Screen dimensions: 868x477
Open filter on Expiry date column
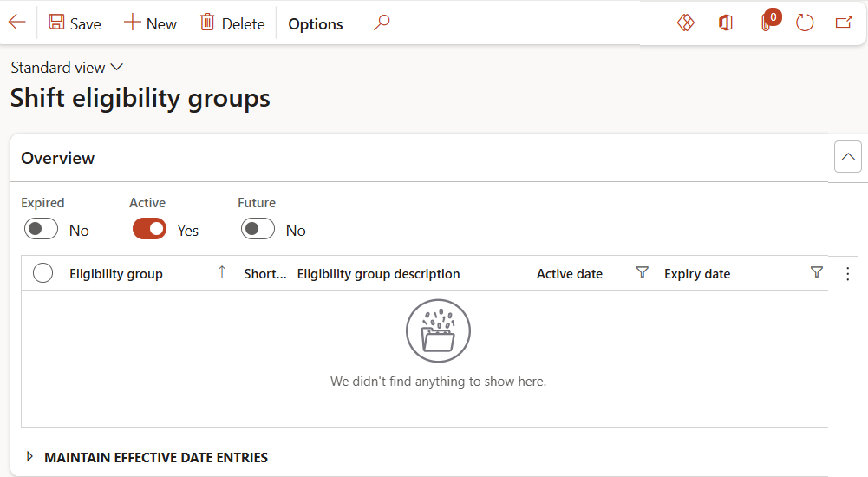pos(817,271)
